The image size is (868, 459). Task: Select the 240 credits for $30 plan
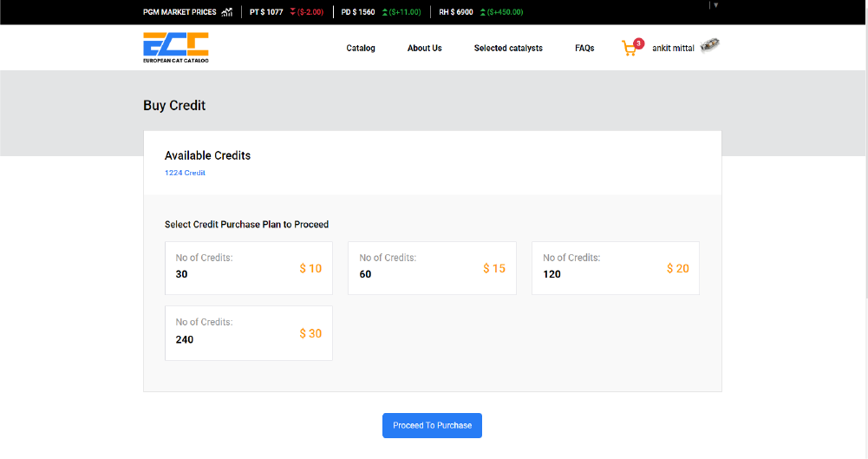tap(249, 333)
